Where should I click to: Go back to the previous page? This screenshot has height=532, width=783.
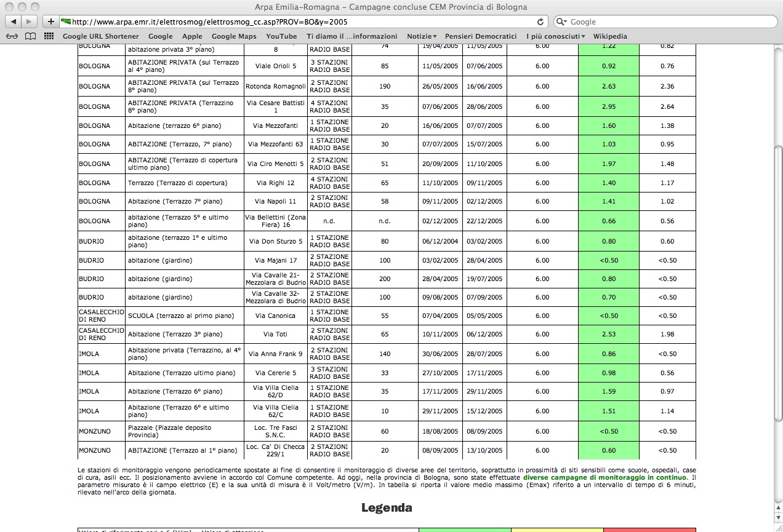pos(13,22)
